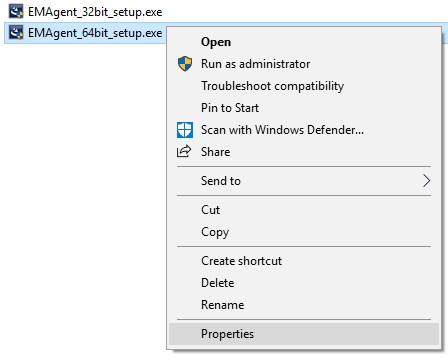Choose Rename from the context menu

(304, 305)
